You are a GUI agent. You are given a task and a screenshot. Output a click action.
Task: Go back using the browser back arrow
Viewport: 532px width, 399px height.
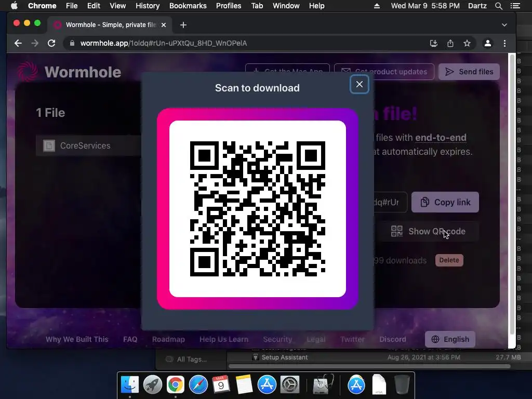18,43
